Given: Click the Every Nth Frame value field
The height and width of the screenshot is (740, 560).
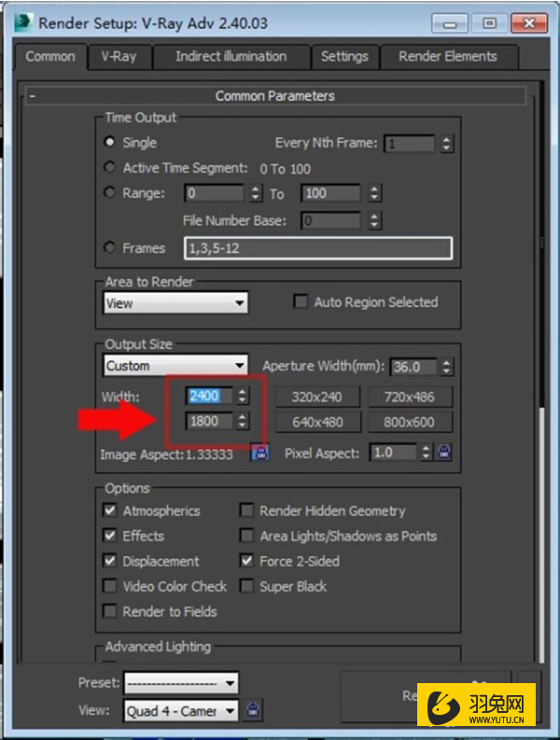Looking at the screenshot, I should (x=411, y=144).
